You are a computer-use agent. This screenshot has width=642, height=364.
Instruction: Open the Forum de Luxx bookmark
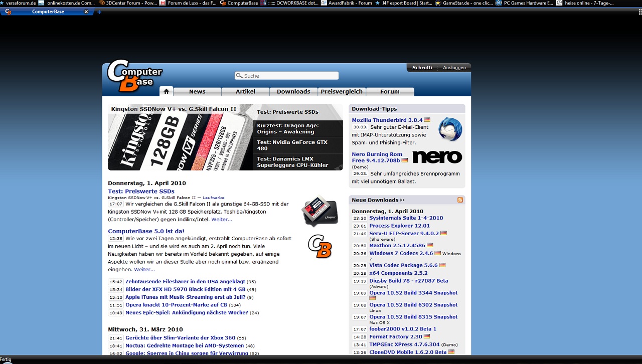click(x=188, y=3)
